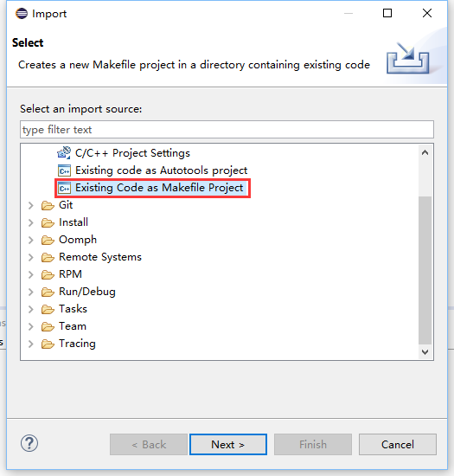Click the Existing code as Autotools project icon

click(64, 170)
